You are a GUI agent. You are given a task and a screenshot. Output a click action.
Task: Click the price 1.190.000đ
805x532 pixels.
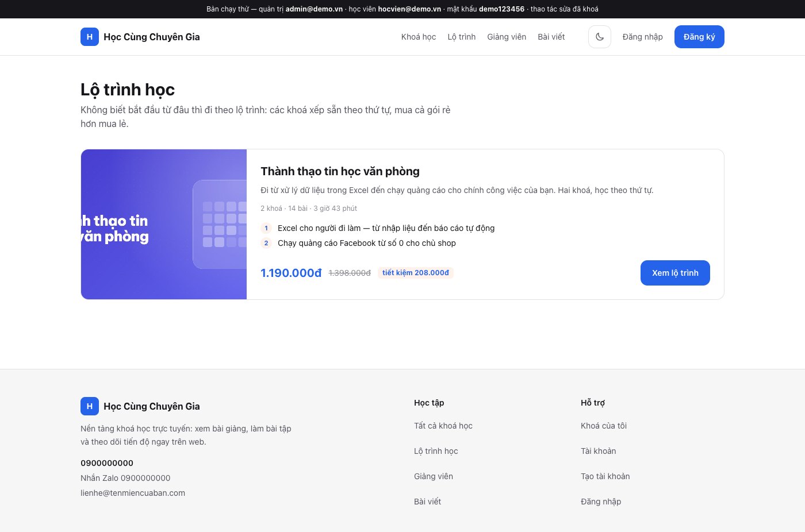point(291,273)
